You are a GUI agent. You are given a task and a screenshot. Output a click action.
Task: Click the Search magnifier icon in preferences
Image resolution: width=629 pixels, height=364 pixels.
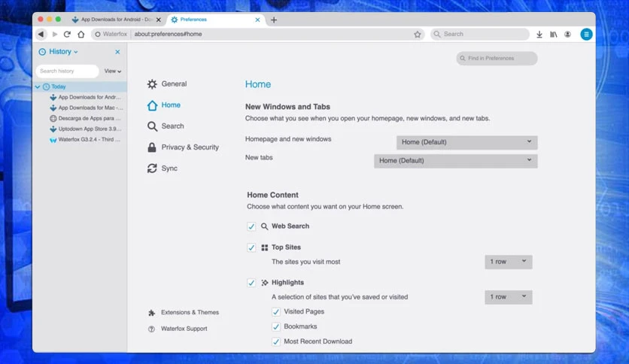[152, 126]
